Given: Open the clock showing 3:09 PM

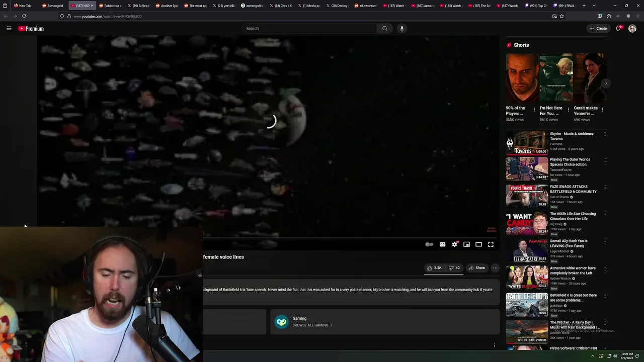Looking at the screenshot, I should click(627, 356).
